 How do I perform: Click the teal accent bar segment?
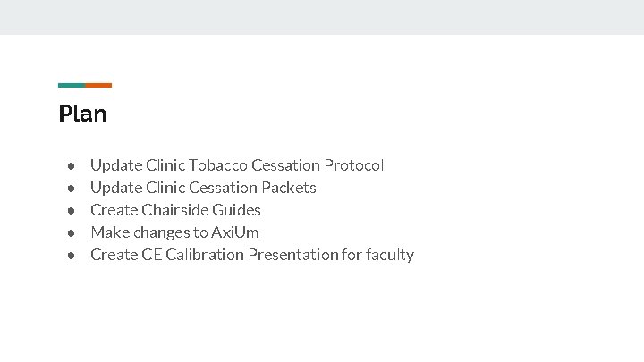pos(72,85)
